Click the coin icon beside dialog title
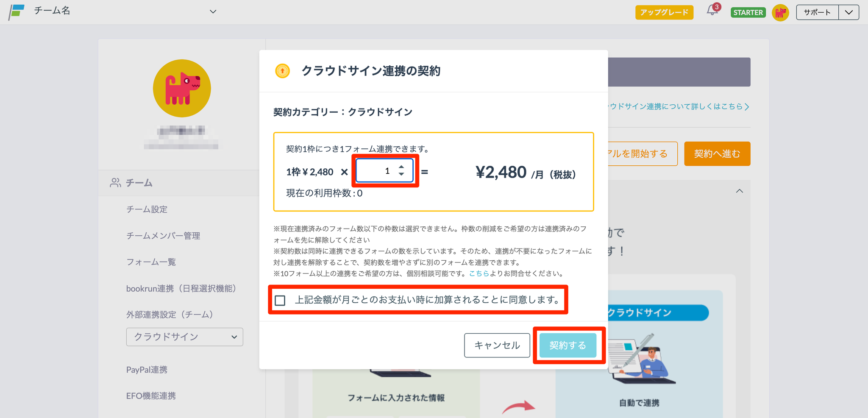This screenshot has width=868, height=418. 282,71
